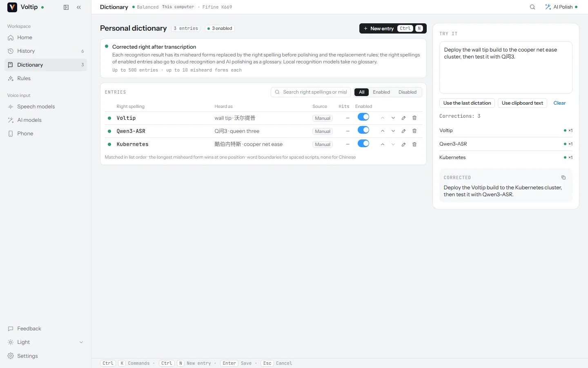Filter entries by Enabled

pos(381,92)
